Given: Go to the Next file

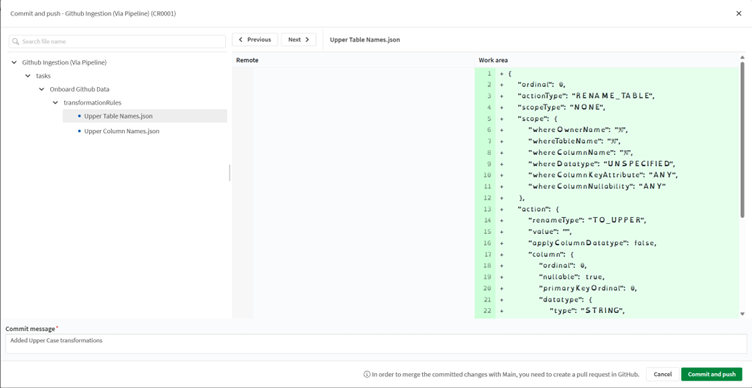Looking at the screenshot, I should coord(298,40).
